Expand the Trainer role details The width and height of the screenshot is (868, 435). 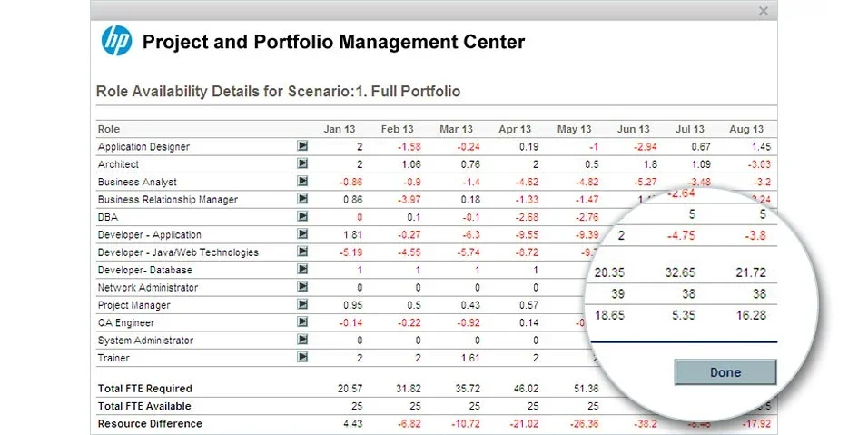302,358
